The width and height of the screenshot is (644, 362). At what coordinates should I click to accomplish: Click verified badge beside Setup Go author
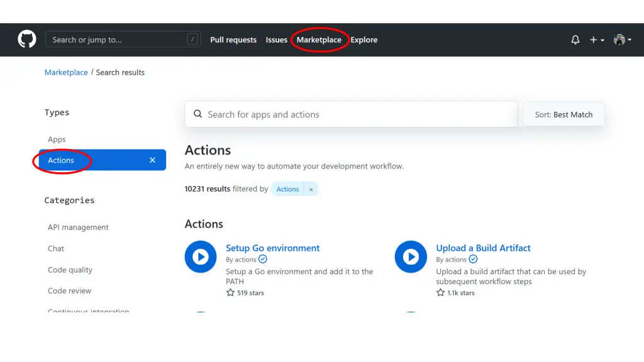(262, 259)
